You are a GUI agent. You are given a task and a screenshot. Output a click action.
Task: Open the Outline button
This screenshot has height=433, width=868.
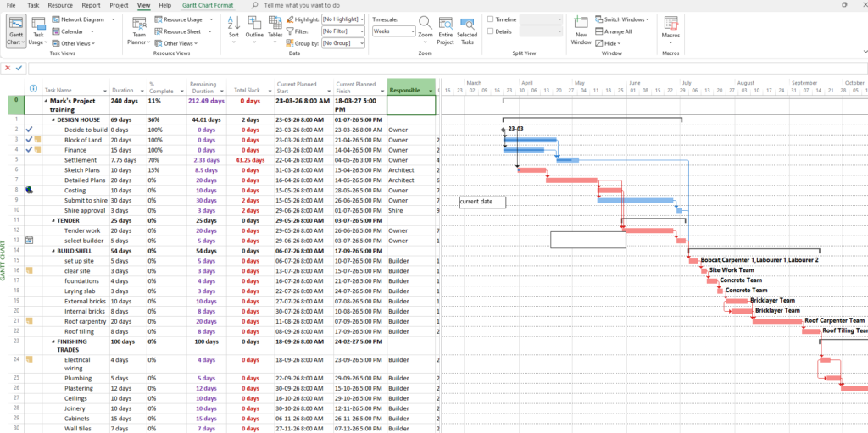[254, 31]
